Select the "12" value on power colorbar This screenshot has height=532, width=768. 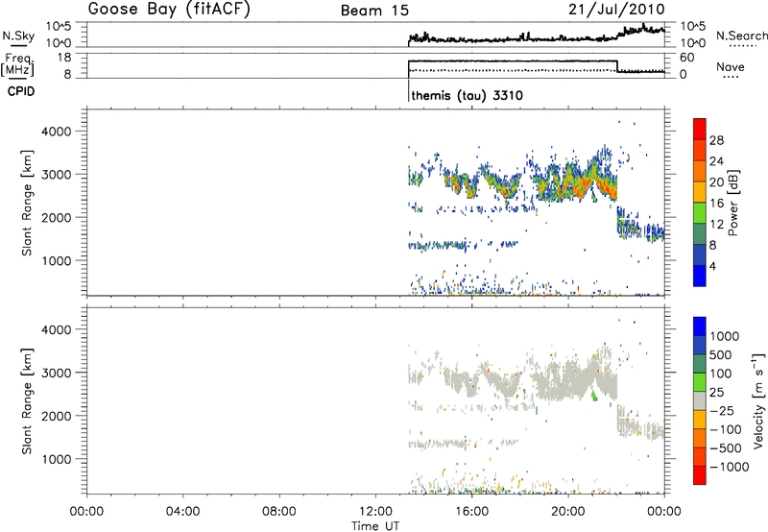(716, 225)
